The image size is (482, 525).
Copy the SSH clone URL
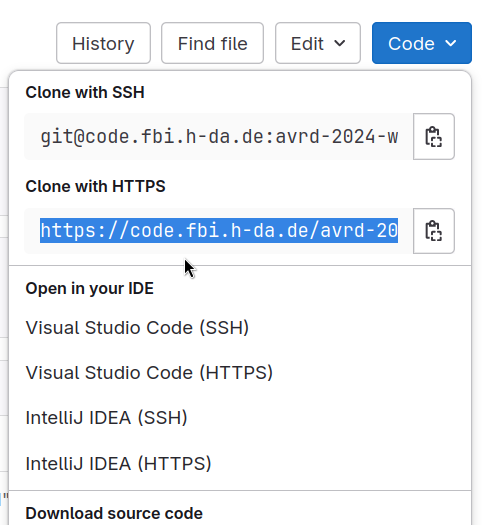[434, 137]
